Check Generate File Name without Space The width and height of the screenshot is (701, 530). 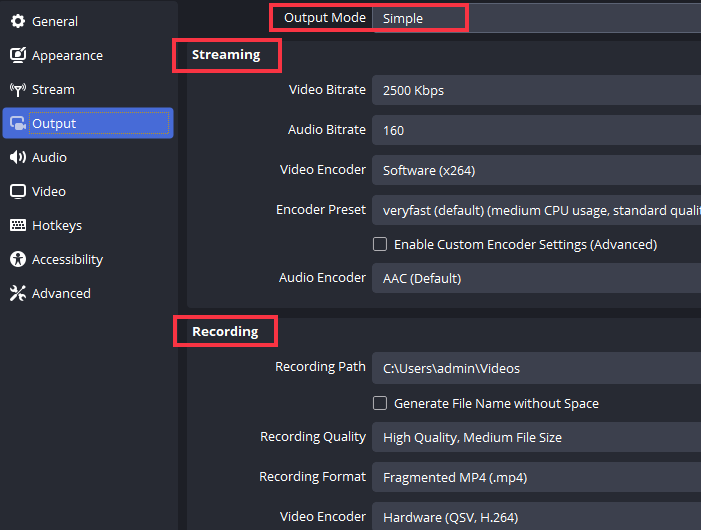[380, 403]
